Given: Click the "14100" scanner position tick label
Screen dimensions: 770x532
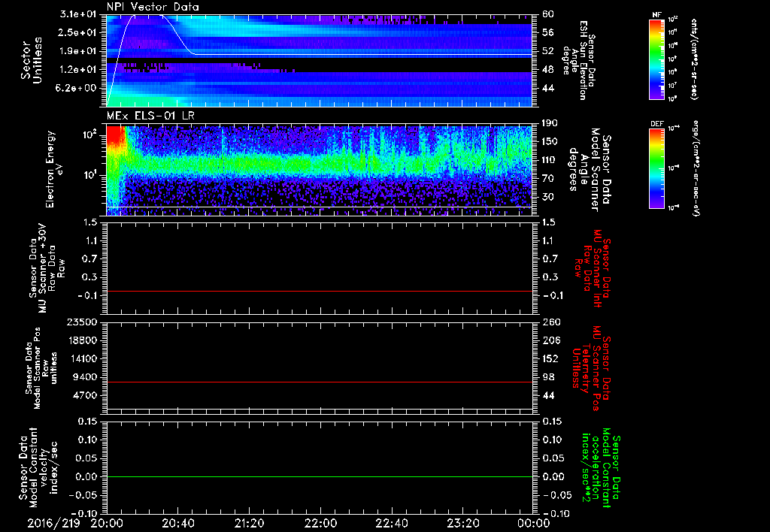Looking at the screenshot, I should pos(82,358).
